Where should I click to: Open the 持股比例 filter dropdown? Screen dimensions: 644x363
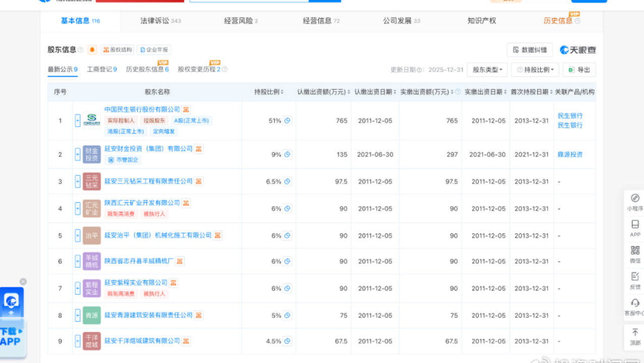(x=535, y=70)
